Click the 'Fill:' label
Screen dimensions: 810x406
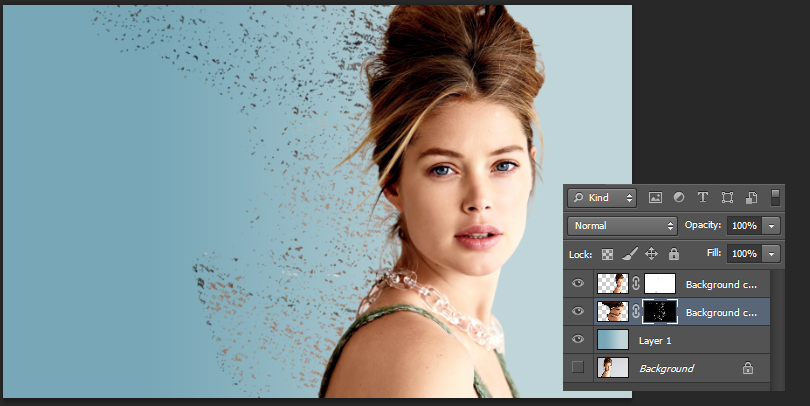click(713, 253)
